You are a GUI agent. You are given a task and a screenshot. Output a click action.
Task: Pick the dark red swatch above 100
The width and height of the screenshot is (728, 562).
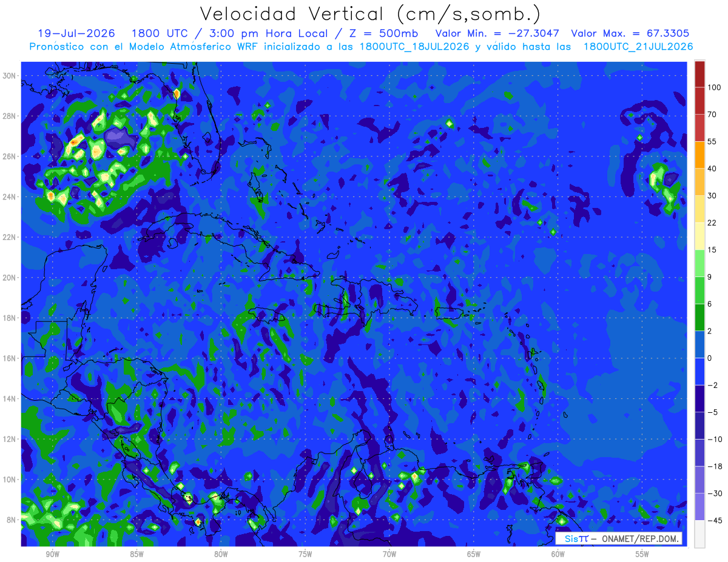[x=699, y=74]
